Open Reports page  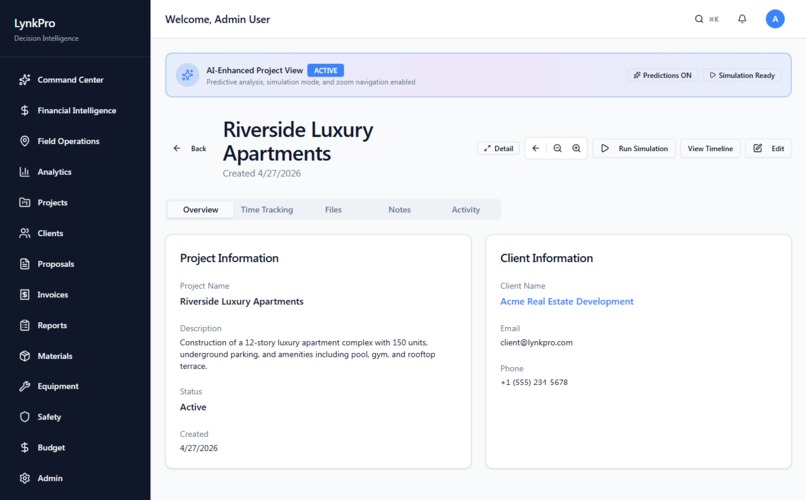coord(52,325)
